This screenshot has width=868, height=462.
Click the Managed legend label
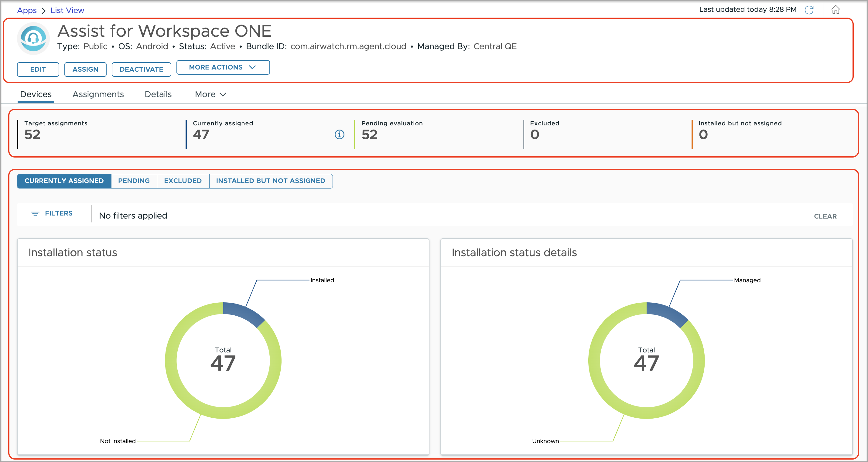pyautogui.click(x=747, y=280)
